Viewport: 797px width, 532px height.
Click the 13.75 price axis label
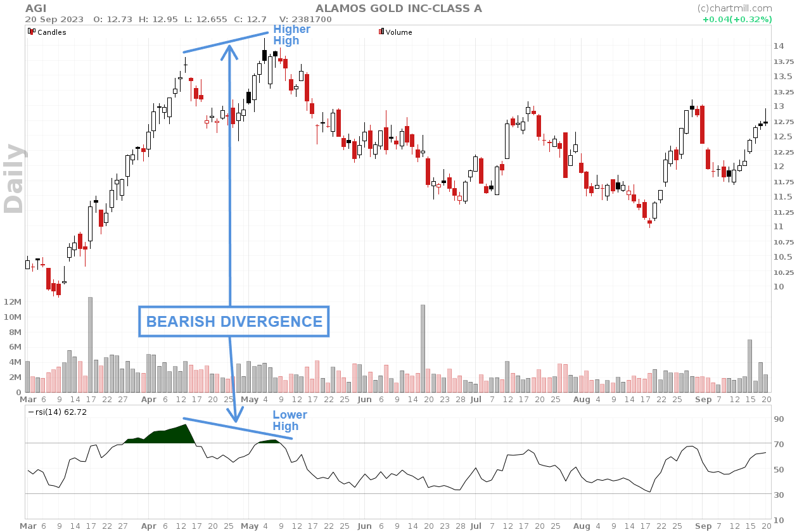coord(784,61)
